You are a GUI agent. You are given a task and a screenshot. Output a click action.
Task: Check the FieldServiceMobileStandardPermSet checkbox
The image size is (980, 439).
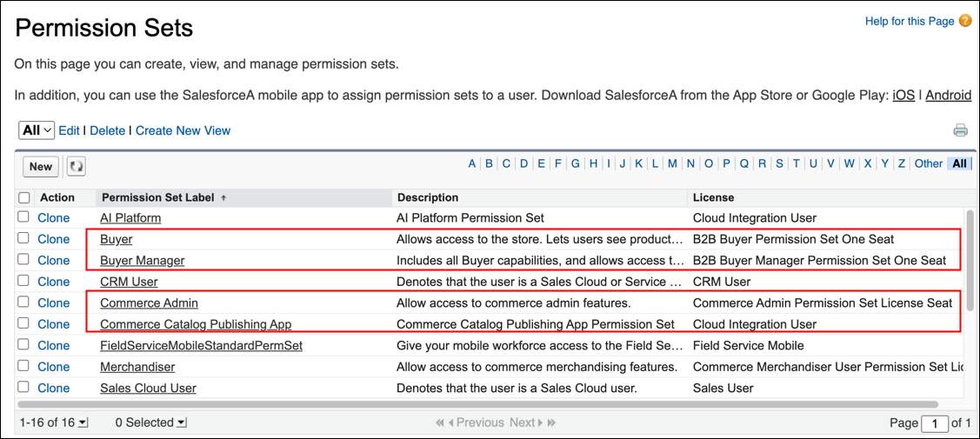pyautogui.click(x=23, y=345)
